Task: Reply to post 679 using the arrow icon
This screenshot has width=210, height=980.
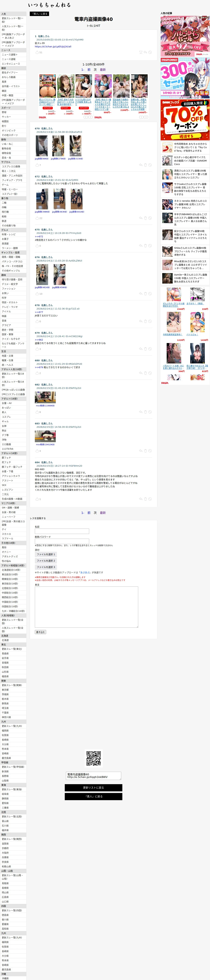Action: (x=140, y=349)
